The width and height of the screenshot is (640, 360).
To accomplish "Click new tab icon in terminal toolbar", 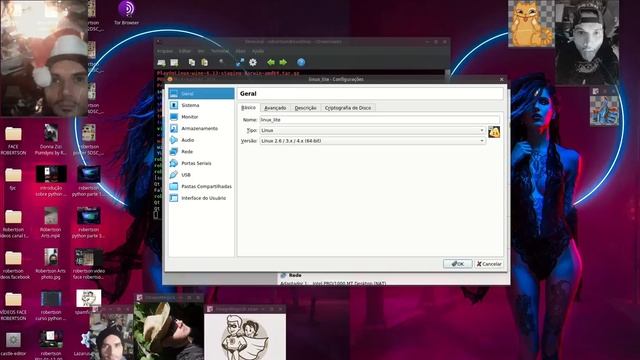I will 162,62.
